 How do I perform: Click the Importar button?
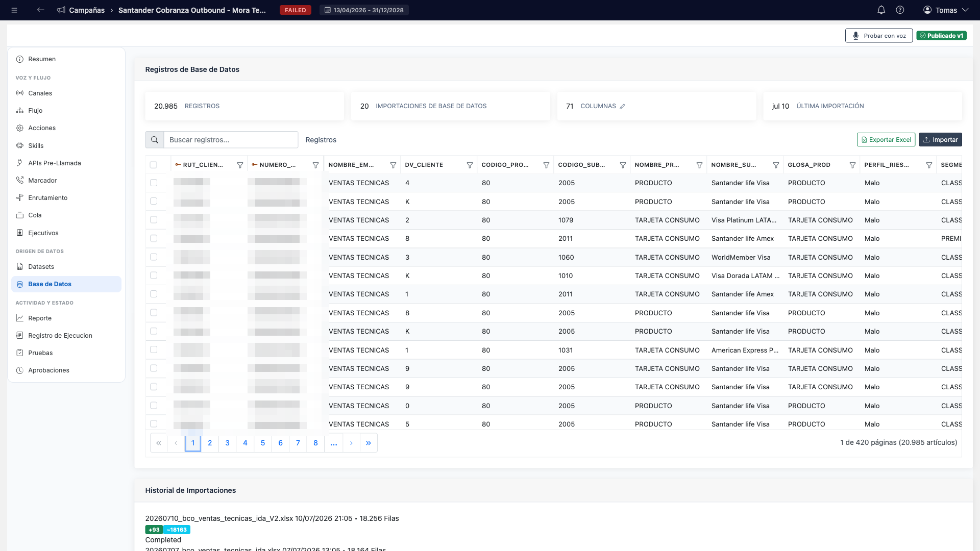pos(940,140)
